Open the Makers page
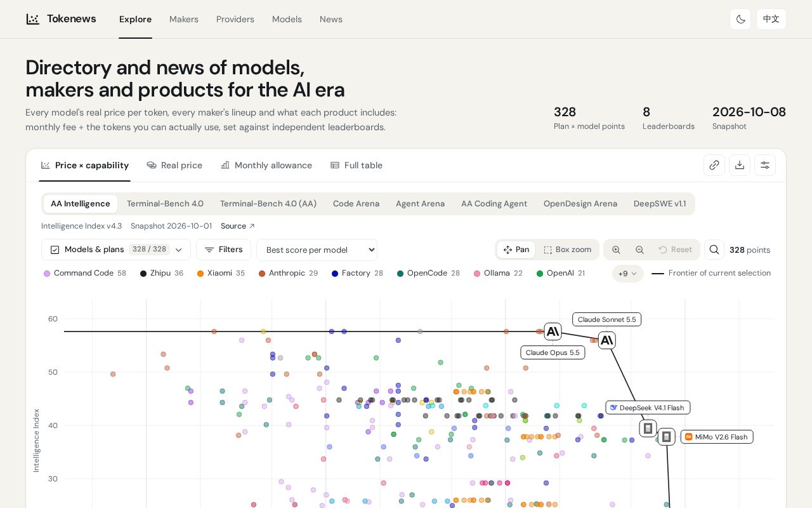 click(x=184, y=19)
